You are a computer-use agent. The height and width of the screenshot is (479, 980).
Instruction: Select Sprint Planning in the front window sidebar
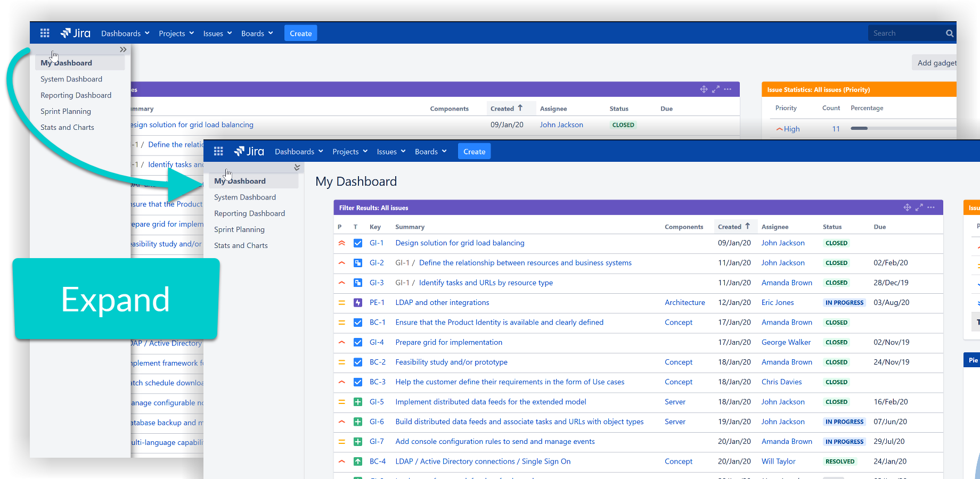239,229
